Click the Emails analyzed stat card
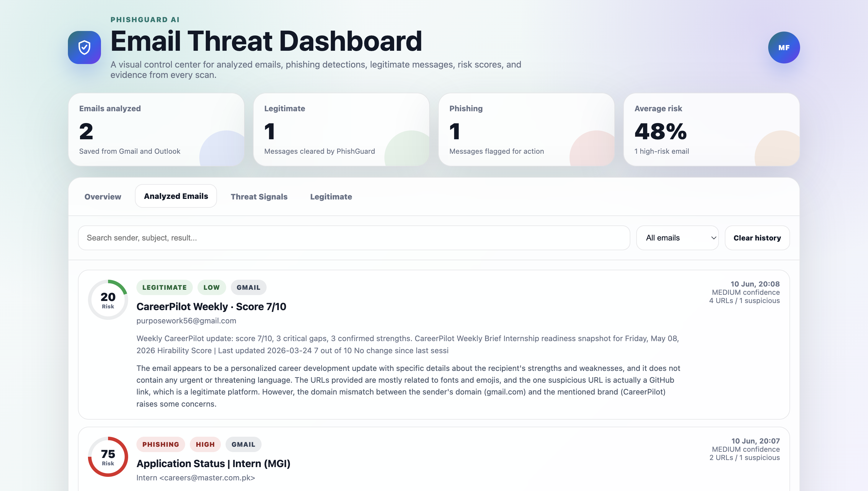868x491 pixels. tap(156, 130)
